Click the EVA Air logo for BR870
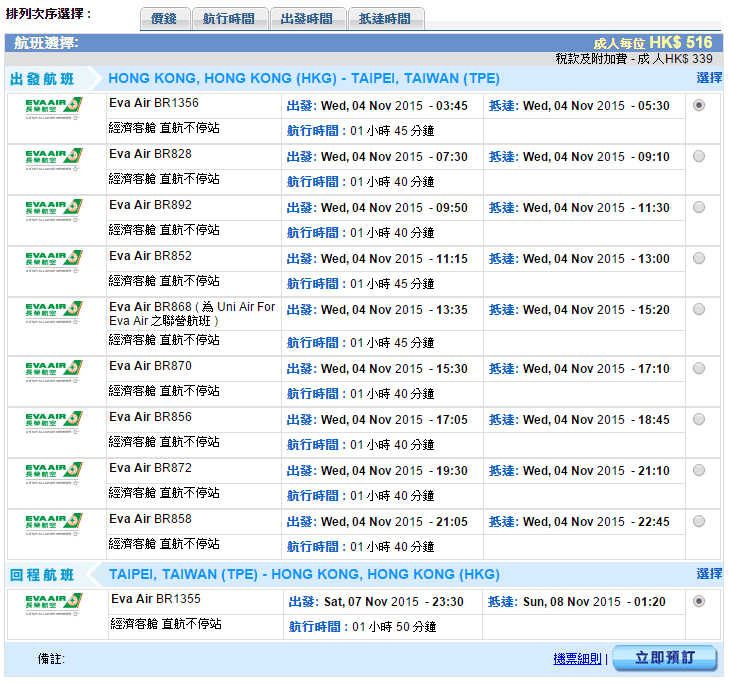729x684 pixels. [x=54, y=371]
